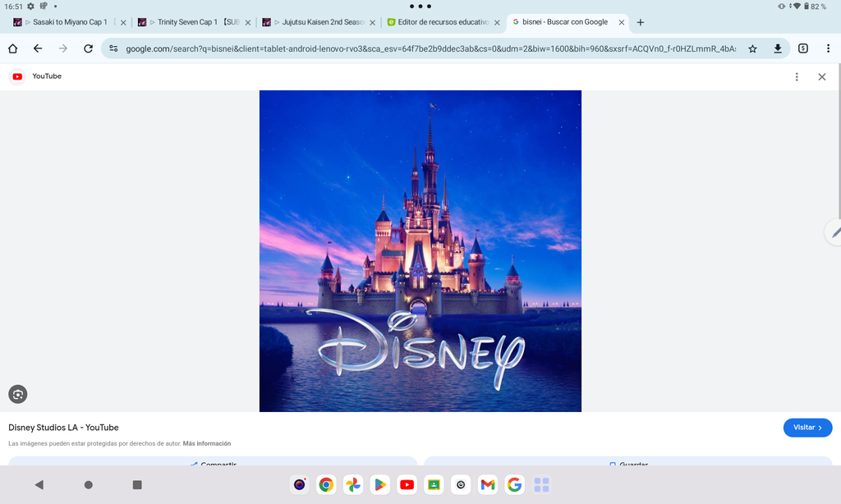Navigate back in Chrome

click(x=38, y=48)
